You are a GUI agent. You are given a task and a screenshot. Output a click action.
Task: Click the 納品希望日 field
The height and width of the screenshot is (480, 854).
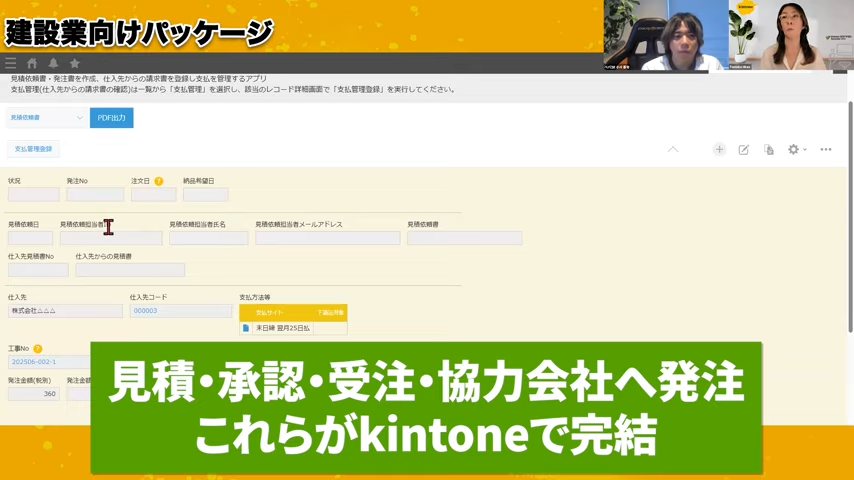(x=205, y=195)
